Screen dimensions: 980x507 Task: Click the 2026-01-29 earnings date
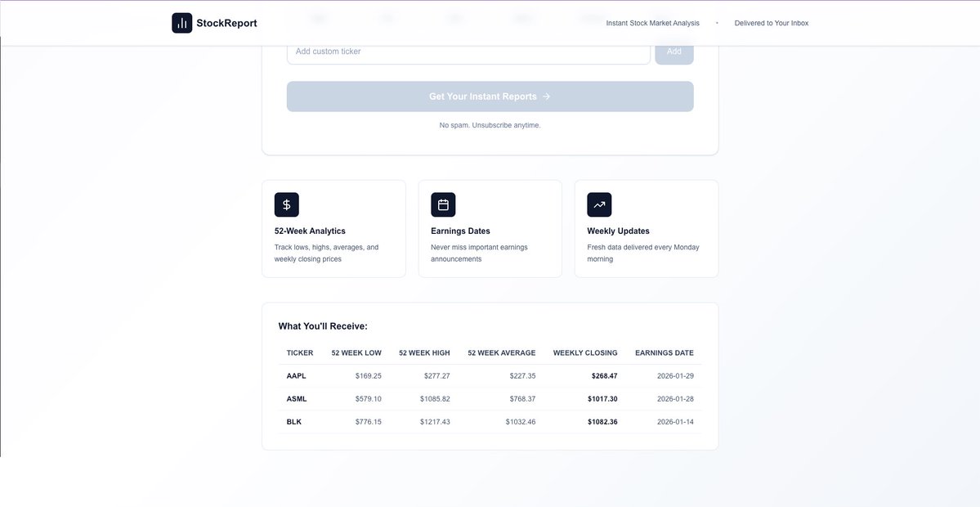tap(676, 376)
